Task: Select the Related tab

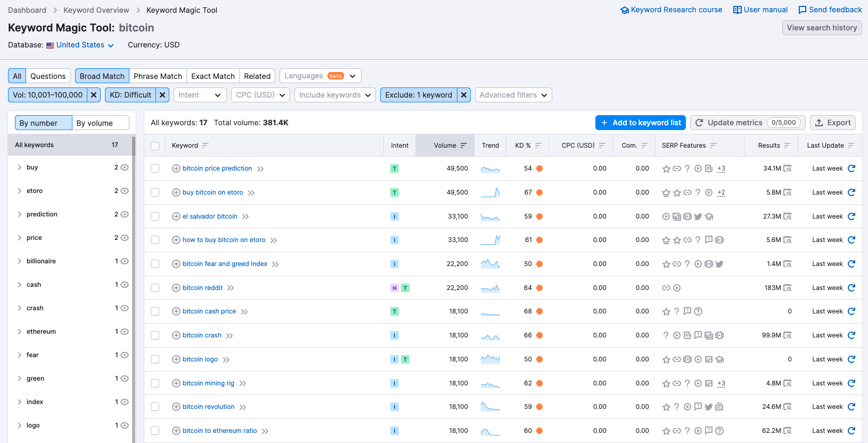Action: click(x=257, y=76)
